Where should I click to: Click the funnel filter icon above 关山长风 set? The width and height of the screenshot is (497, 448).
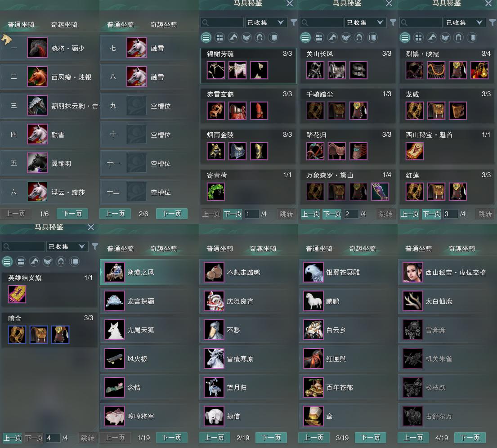[393, 22]
